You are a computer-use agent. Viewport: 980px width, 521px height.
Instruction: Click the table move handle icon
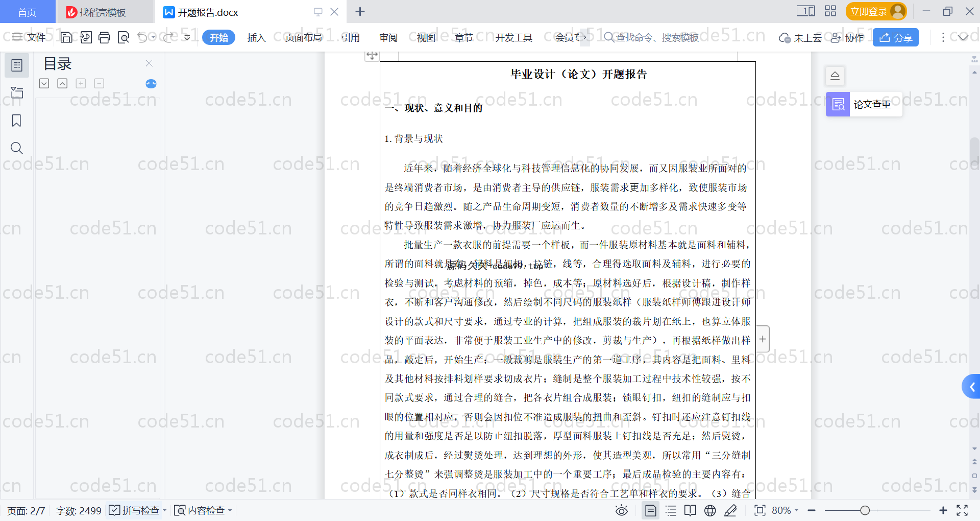(372, 55)
